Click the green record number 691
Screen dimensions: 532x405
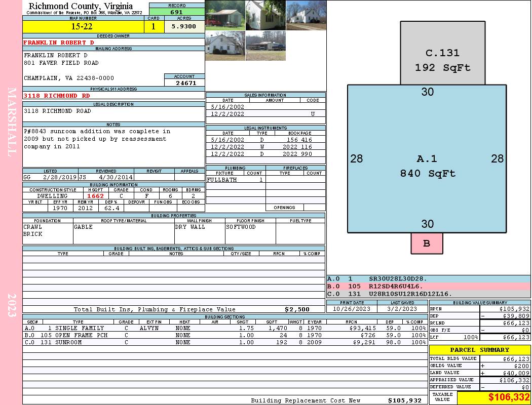[x=176, y=12]
